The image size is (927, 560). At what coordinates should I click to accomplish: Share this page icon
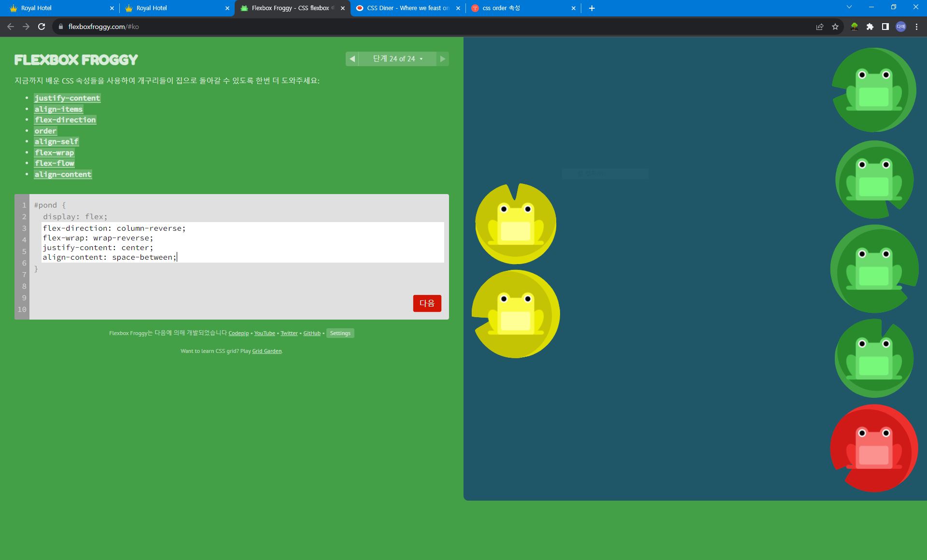tap(820, 27)
